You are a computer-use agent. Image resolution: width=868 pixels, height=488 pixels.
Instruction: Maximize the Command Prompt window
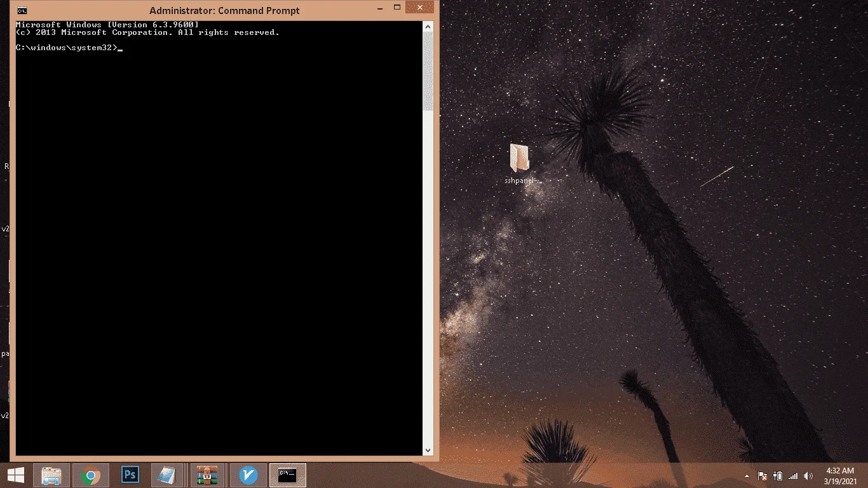click(397, 8)
